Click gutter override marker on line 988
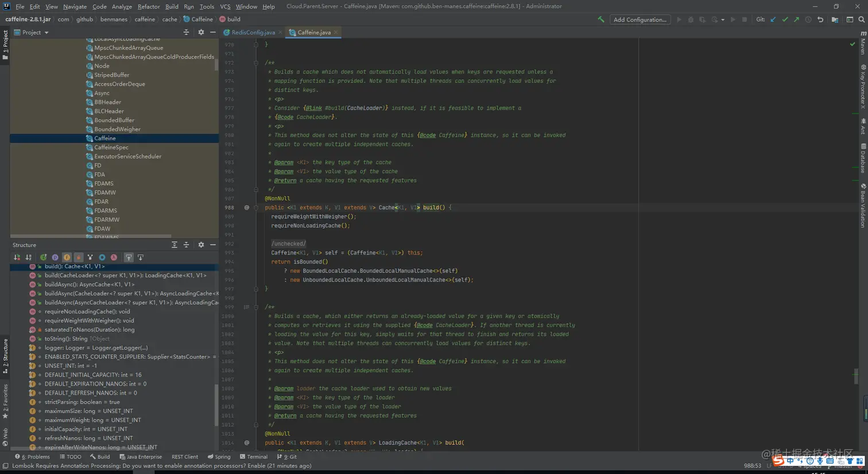This screenshot has height=474, width=868. point(247,207)
